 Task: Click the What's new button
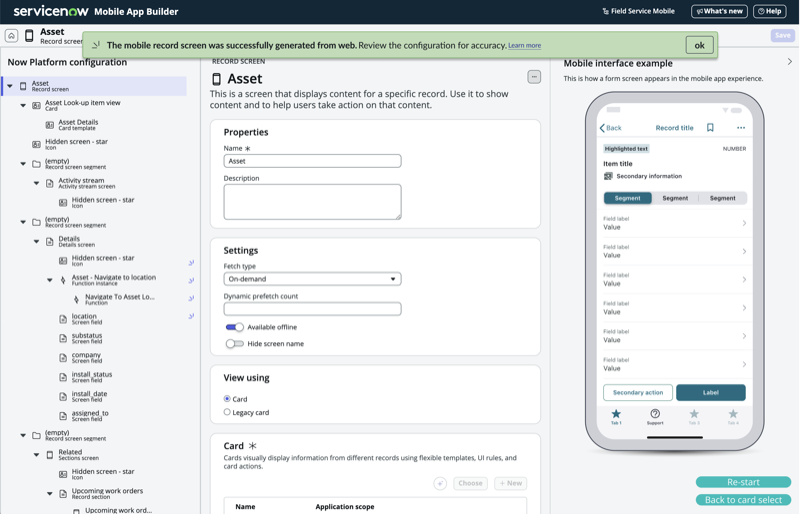[719, 11]
